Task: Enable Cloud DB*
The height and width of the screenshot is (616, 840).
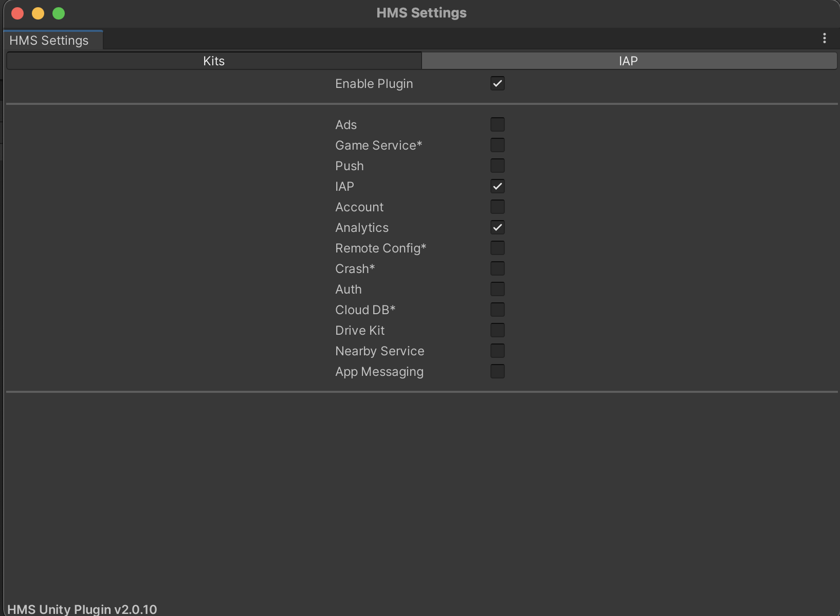Action: click(497, 310)
